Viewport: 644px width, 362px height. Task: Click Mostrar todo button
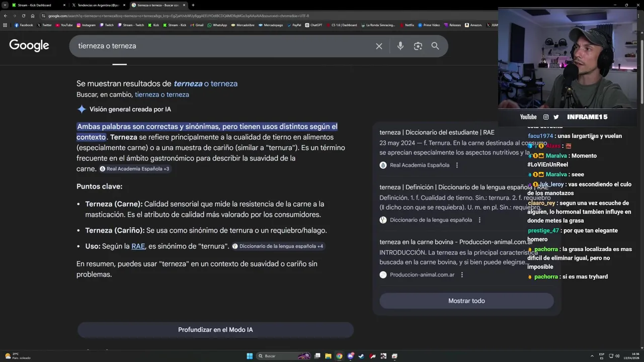click(x=466, y=301)
